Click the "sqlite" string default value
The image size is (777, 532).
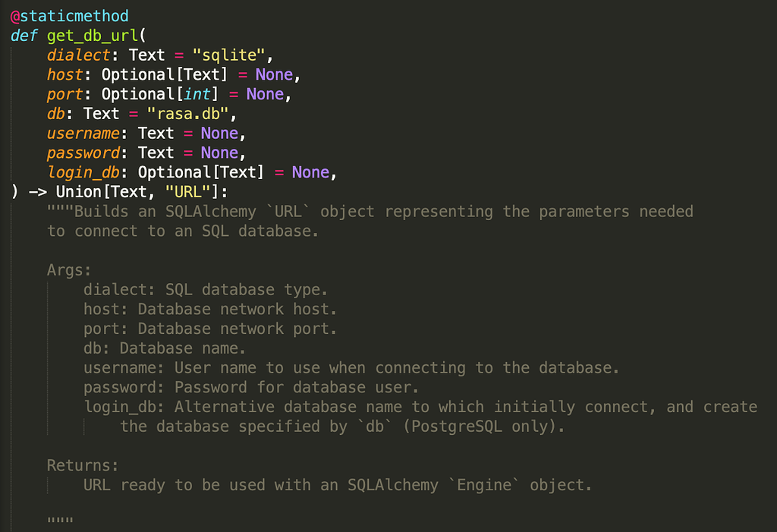click(232, 55)
